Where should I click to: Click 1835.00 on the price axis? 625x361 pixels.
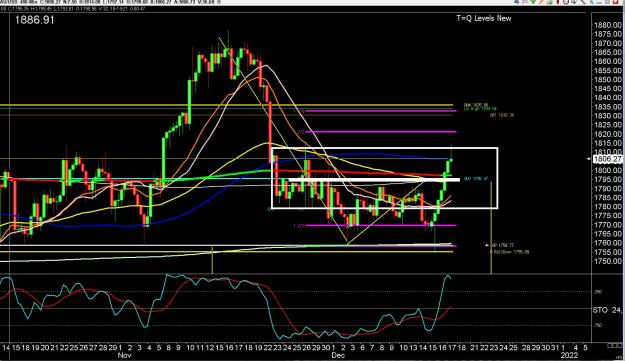point(607,107)
